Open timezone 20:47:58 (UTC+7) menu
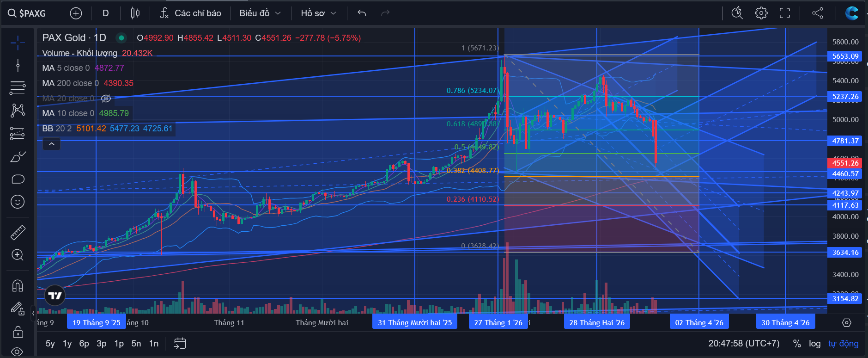The image size is (868, 358). [x=744, y=344]
